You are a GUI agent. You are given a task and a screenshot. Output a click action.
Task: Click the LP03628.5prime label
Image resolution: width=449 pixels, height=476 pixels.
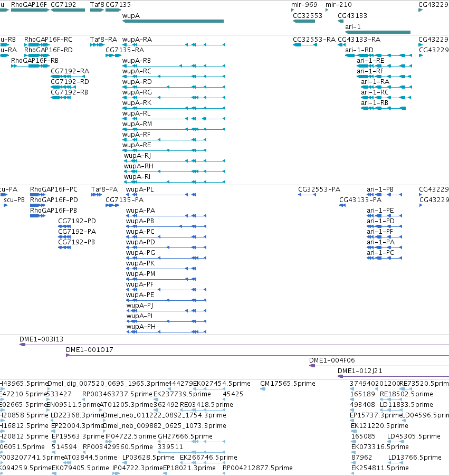[148, 457]
